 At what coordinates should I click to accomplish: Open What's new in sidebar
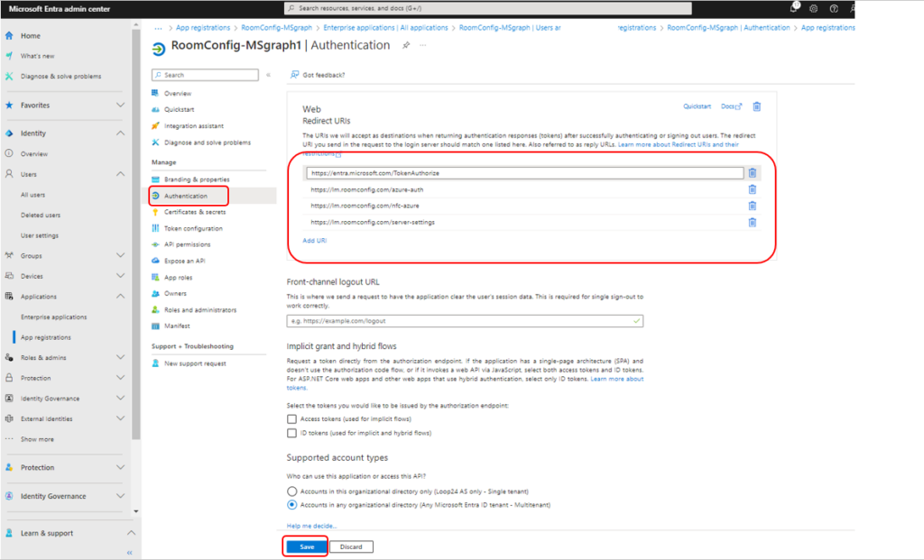[x=37, y=56]
